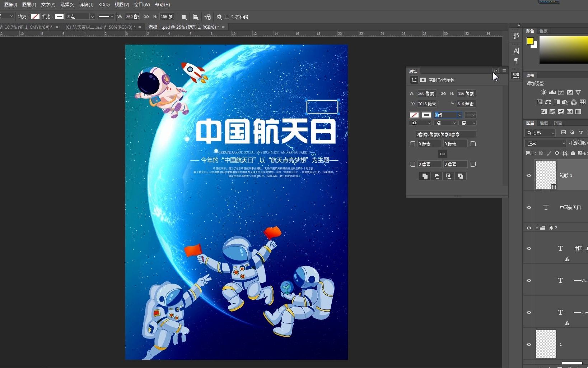
Task: Open the 窗口(W) menu
Action: (142, 5)
